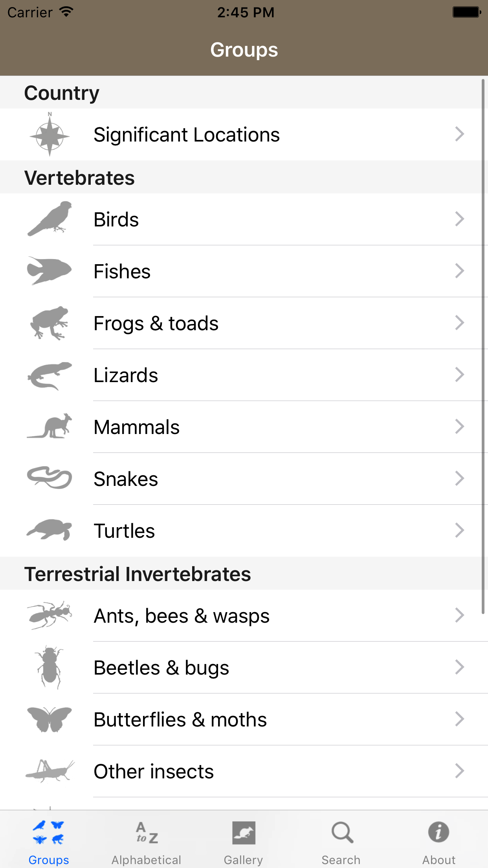Expand Lizards using its chevron arrow

pyautogui.click(x=459, y=375)
